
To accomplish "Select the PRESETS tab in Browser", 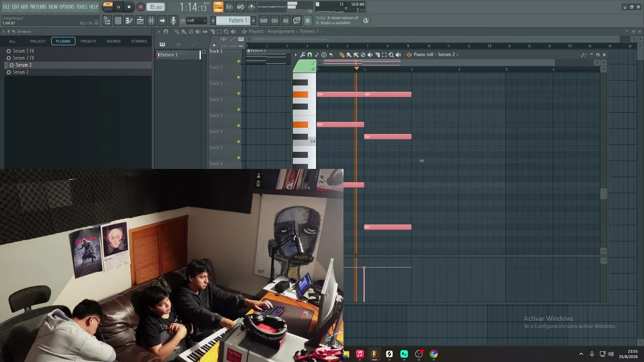I will [x=88, y=41].
